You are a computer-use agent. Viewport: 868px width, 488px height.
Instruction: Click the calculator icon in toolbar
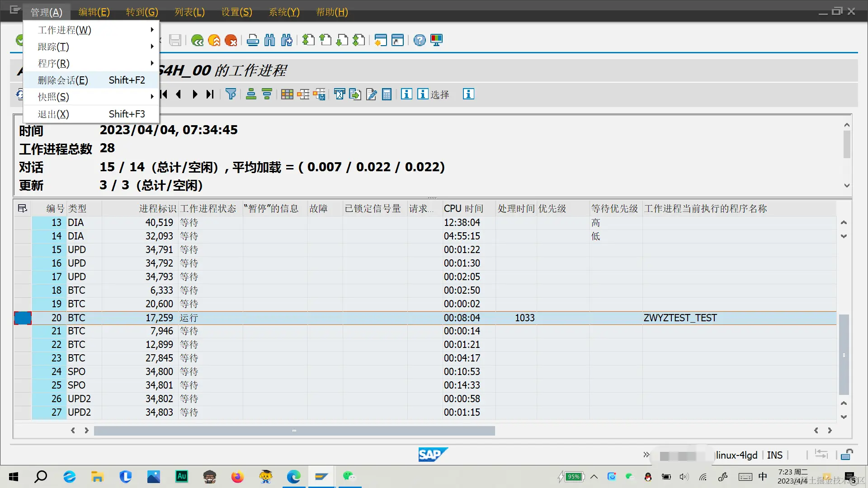(x=387, y=94)
